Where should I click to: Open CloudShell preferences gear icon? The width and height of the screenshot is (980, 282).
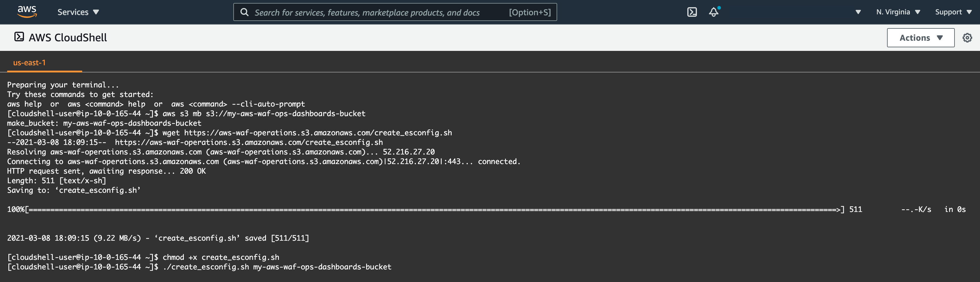(x=967, y=38)
